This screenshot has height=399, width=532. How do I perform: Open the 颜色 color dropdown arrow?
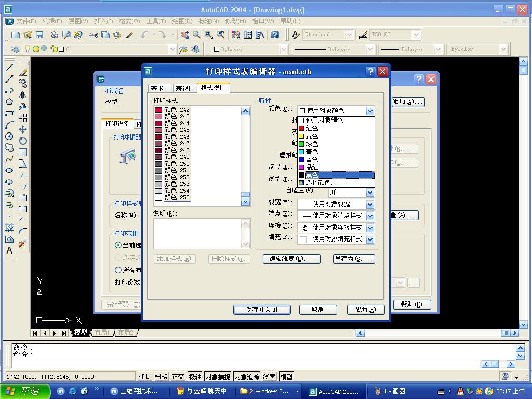370,111
